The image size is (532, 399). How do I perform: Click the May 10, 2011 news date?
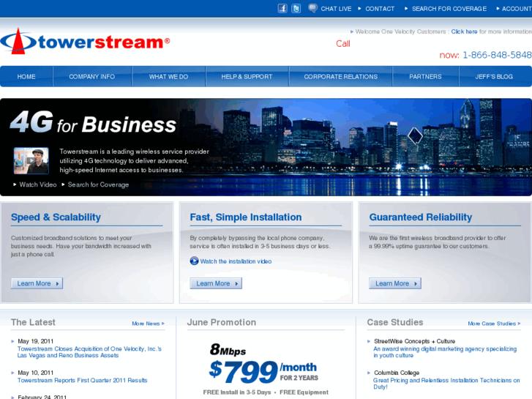(36, 373)
